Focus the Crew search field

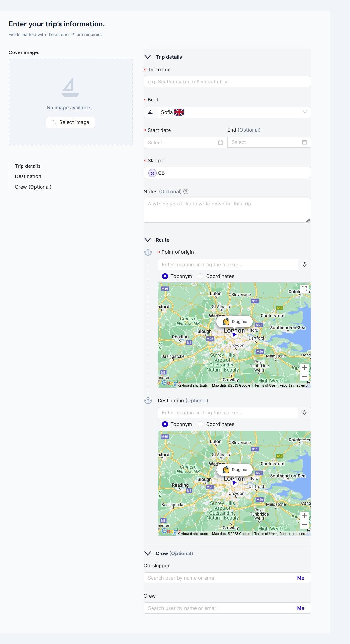tap(227, 608)
